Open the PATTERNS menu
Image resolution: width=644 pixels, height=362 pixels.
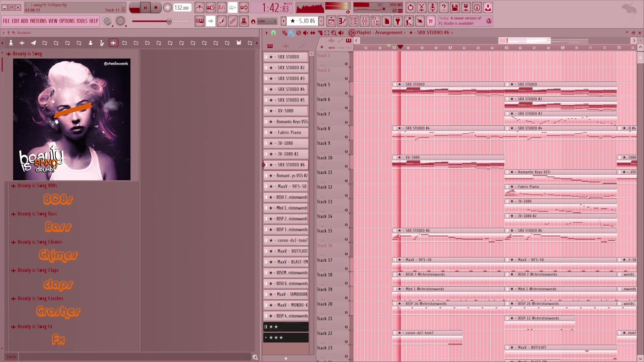38,21
